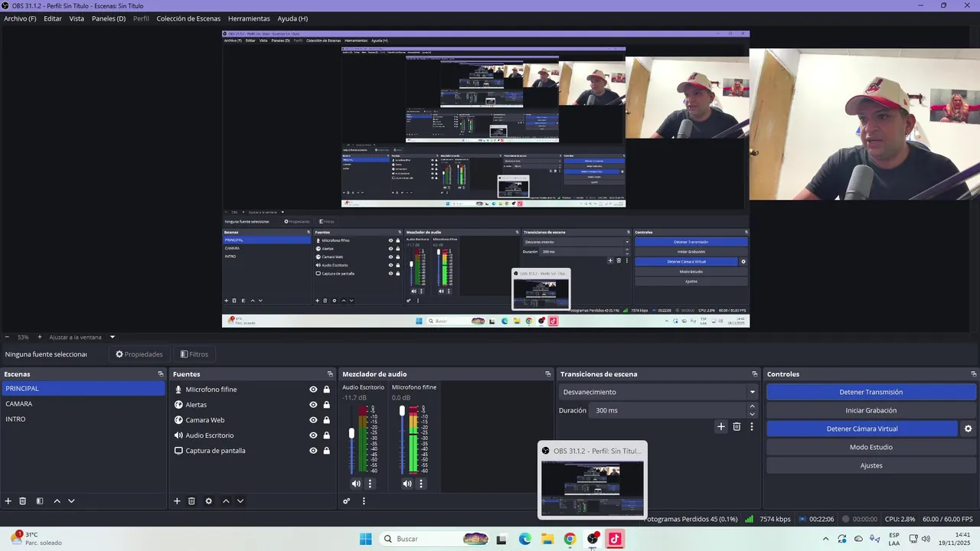Hide the Camara Web source
The height and width of the screenshot is (551, 980).
(313, 420)
